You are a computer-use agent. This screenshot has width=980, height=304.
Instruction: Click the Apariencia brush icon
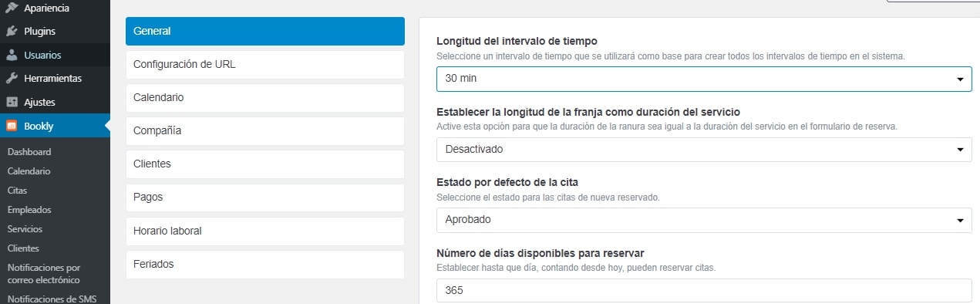pyautogui.click(x=12, y=8)
